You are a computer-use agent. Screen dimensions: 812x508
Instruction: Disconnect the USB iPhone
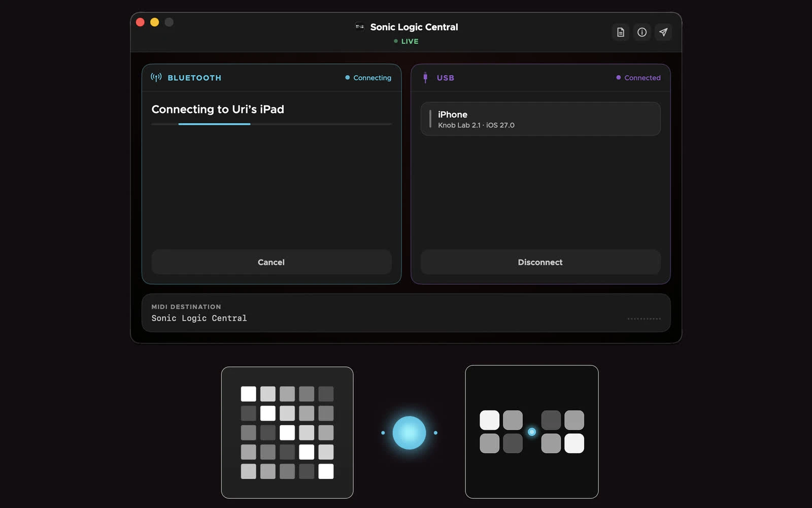pos(540,262)
